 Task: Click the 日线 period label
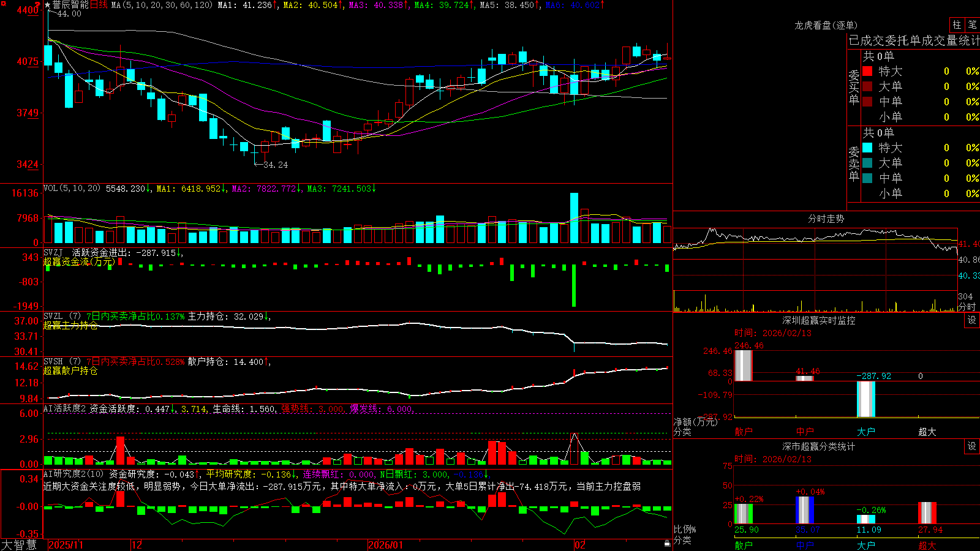[x=99, y=5]
